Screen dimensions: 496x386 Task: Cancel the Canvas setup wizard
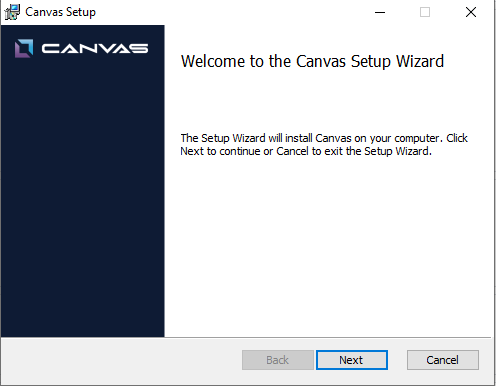tap(443, 360)
